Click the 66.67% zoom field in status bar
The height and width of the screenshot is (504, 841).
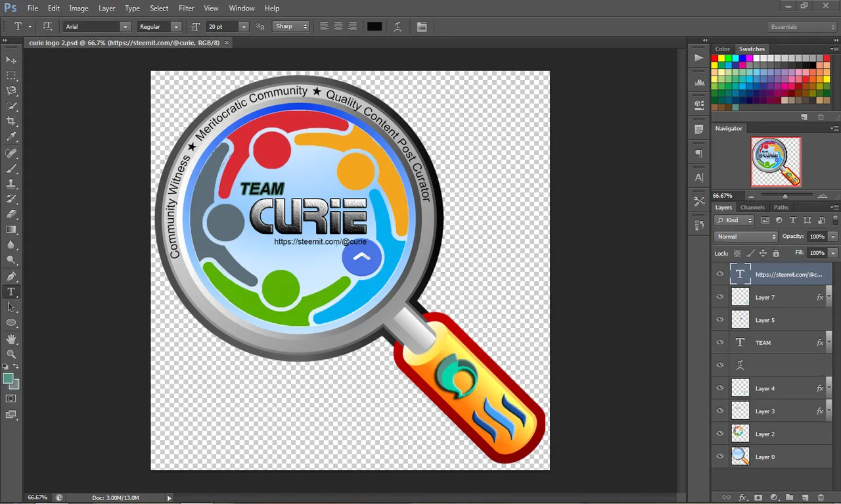pyautogui.click(x=37, y=497)
